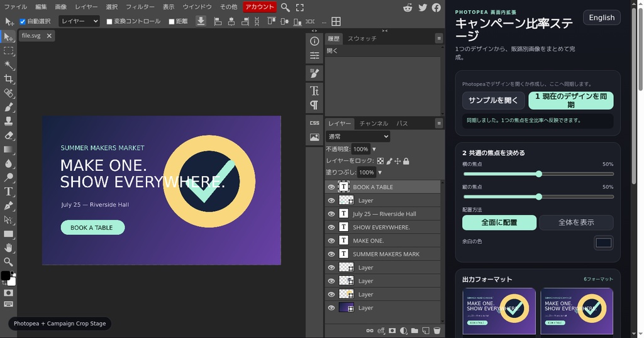Image resolution: width=644 pixels, height=338 pixels.
Task: Select the 全体を表示 placement button
Action: (x=576, y=222)
